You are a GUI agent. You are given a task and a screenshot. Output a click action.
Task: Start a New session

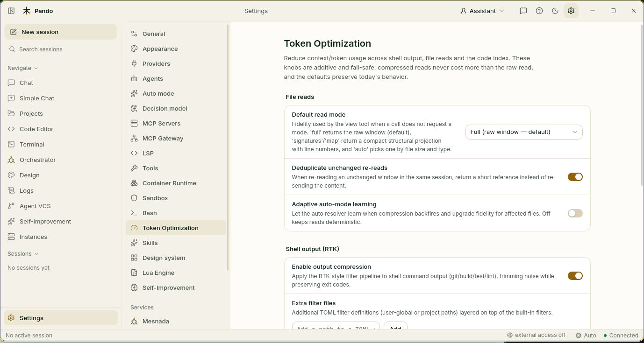pos(61,32)
